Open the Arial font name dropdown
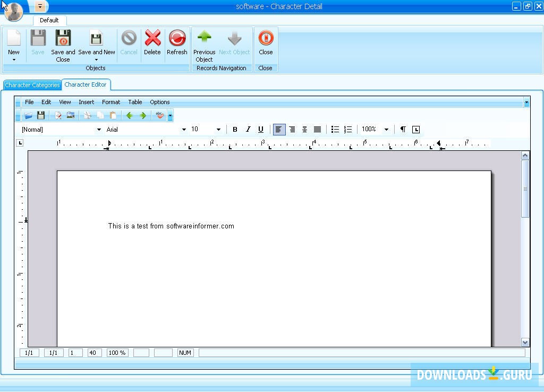544x392 pixels. pos(184,130)
